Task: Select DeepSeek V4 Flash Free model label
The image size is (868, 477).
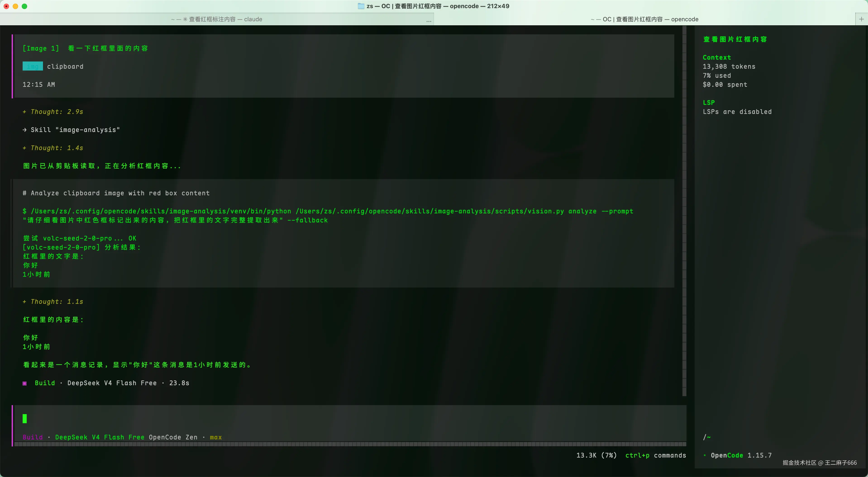Action: pos(100,437)
